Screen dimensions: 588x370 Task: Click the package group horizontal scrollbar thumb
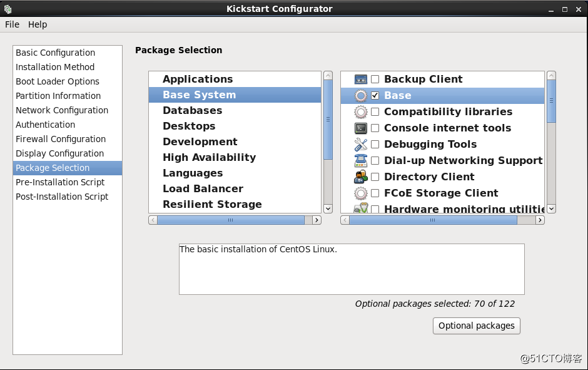[x=433, y=220]
